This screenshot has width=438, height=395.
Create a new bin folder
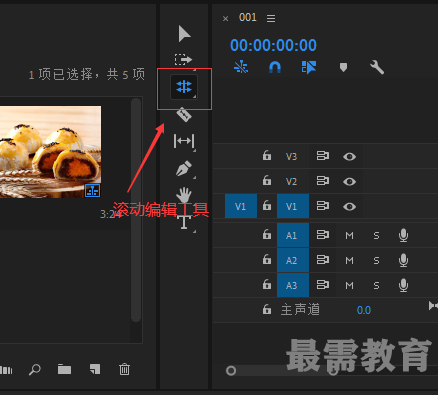click(x=64, y=369)
